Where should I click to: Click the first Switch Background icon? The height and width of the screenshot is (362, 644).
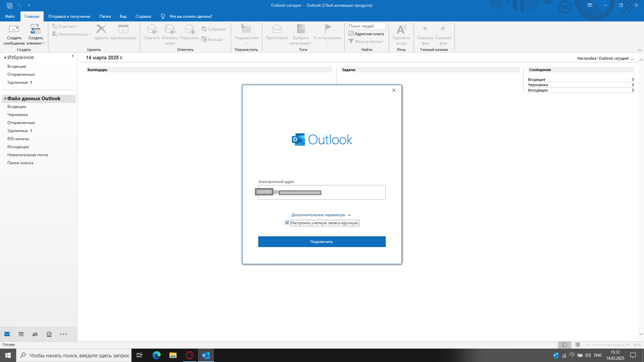pos(425,29)
